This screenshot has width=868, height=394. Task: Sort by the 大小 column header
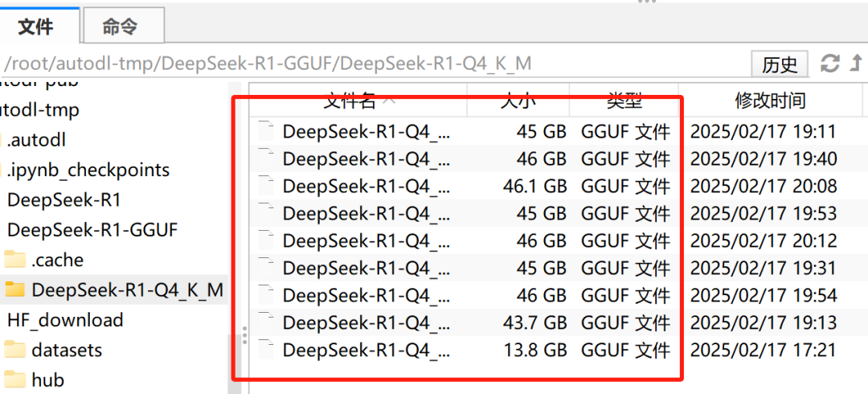[518, 100]
